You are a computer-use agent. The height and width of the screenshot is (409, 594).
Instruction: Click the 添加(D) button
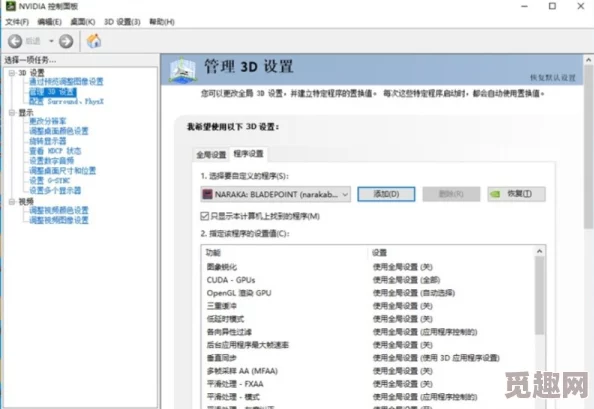pos(386,194)
